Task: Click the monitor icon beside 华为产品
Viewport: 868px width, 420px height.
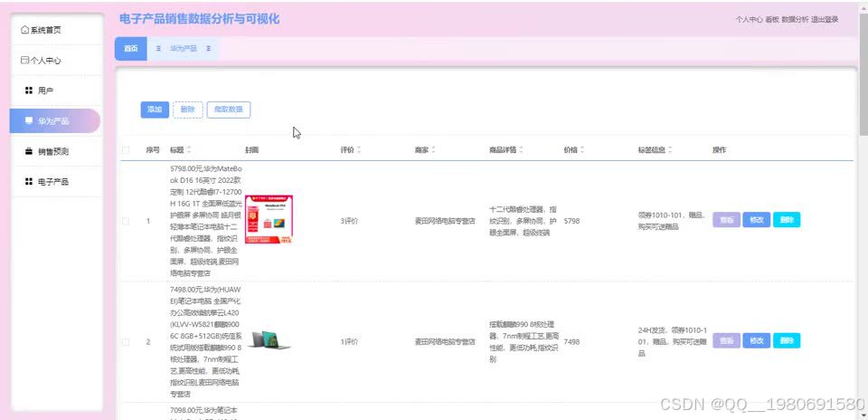Action: click(29, 120)
